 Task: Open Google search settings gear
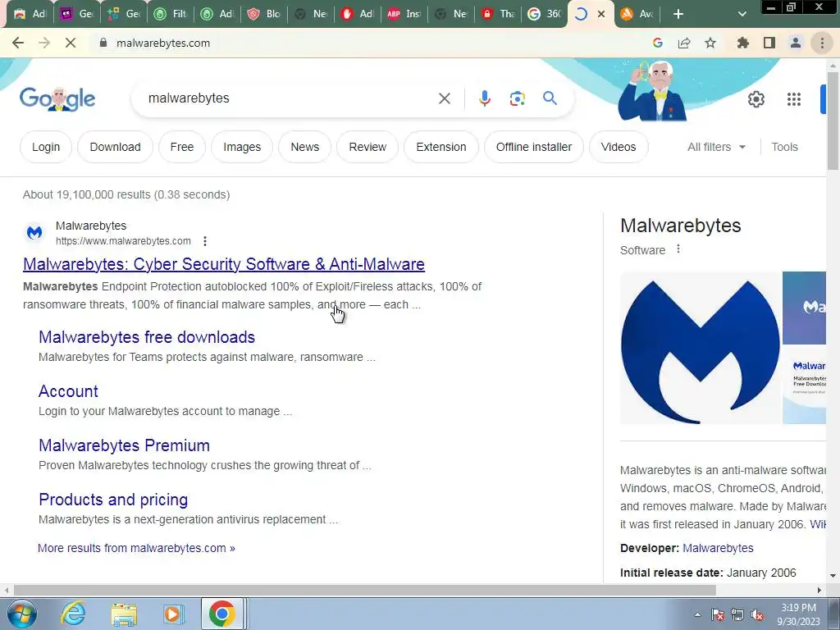click(756, 99)
